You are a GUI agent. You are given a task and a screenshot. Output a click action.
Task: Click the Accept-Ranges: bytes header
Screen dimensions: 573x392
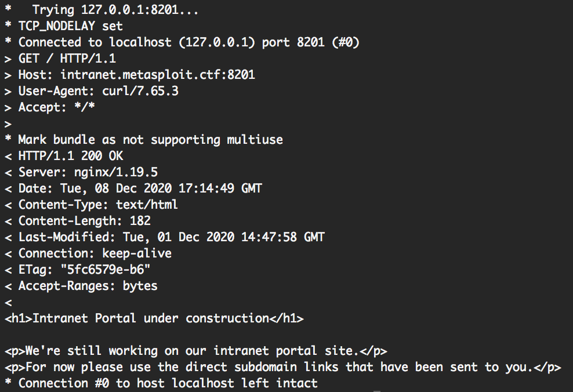pos(88,286)
